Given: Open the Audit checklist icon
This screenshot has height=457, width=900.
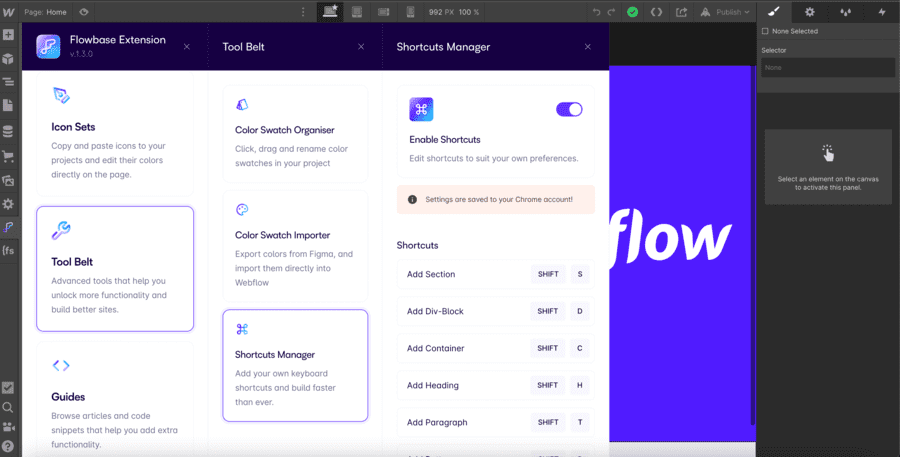Looking at the screenshot, I should click(x=8, y=388).
